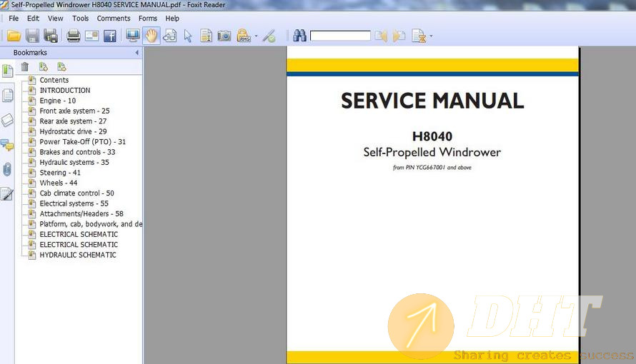This screenshot has height=364, width=636.
Task: Click the binoculars Find icon
Action: [x=299, y=36]
